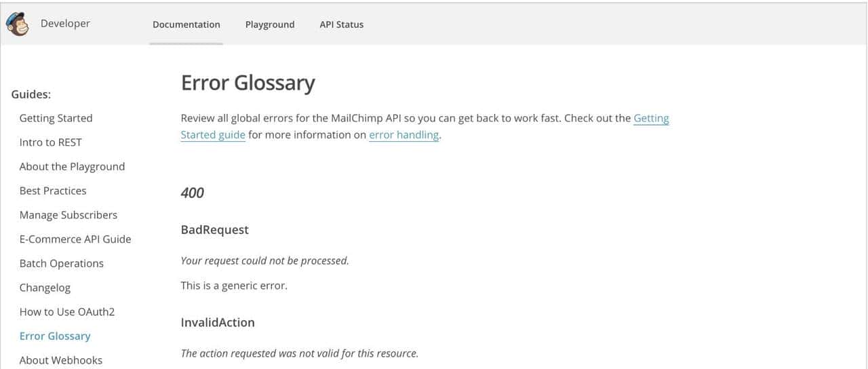Select Error Glossary in sidebar
The width and height of the screenshot is (868, 369).
[x=55, y=336]
